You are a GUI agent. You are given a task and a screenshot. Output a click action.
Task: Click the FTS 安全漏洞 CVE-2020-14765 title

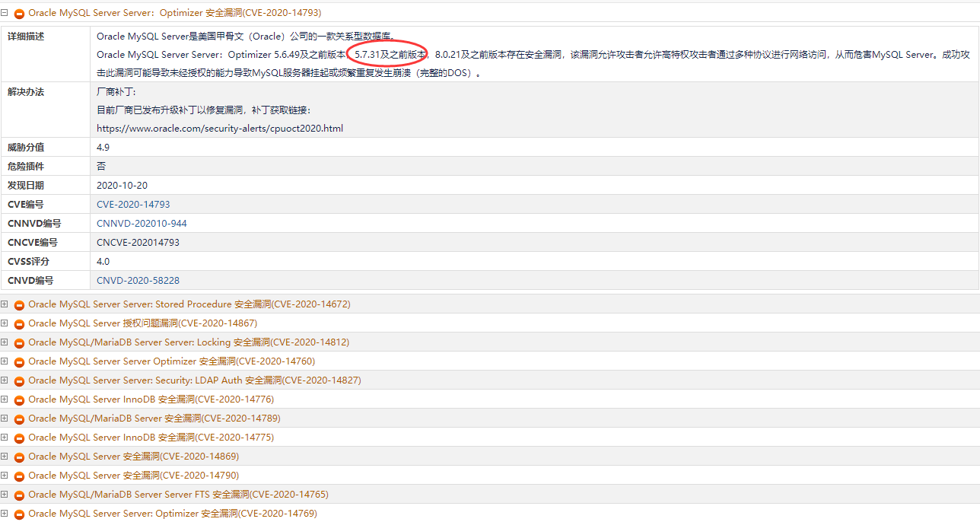[179, 495]
